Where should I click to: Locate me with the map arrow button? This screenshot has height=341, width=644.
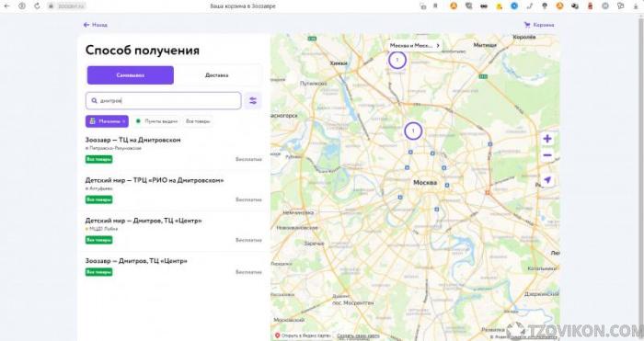(547, 180)
